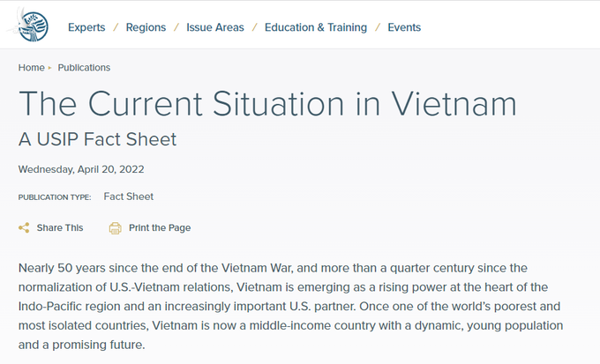Click the share icon beside Share This

pyautogui.click(x=24, y=228)
